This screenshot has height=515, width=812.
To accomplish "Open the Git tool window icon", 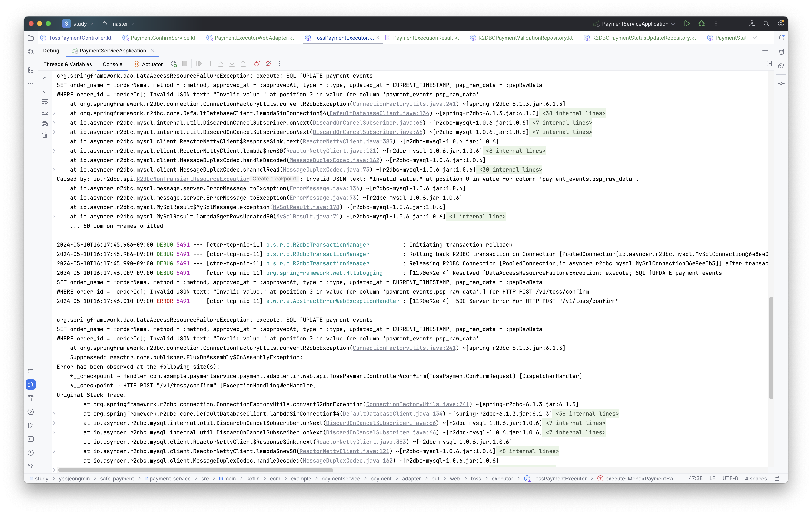I will 31,466.
